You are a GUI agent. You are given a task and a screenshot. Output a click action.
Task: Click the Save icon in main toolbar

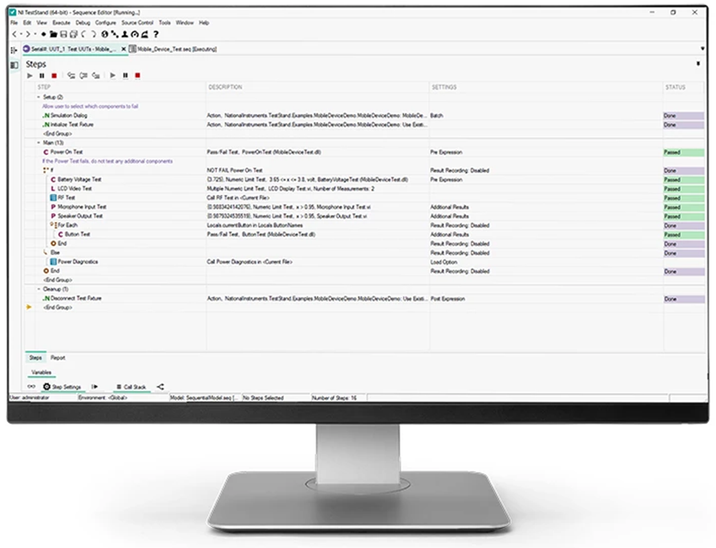tap(63, 34)
